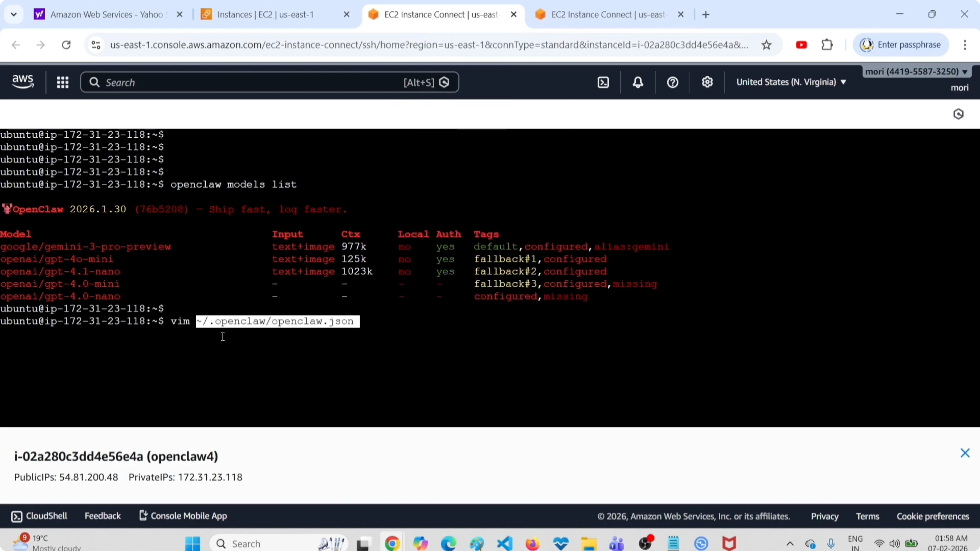The width and height of the screenshot is (980, 551).
Task: Click the YouTube extension icon
Action: point(801,45)
